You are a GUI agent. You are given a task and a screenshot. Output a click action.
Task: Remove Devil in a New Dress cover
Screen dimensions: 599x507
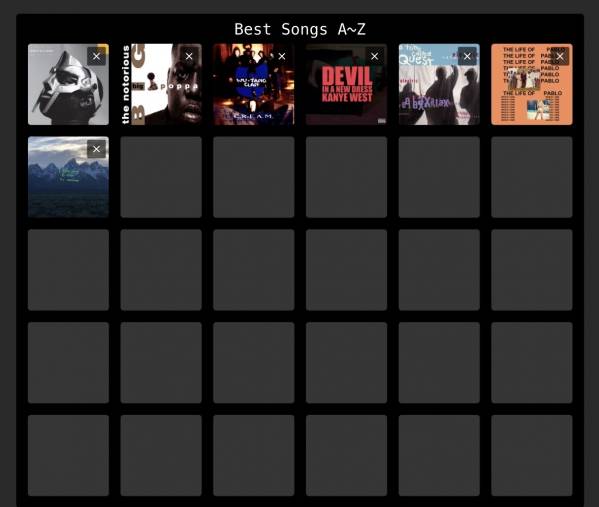(x=375, y=57)
